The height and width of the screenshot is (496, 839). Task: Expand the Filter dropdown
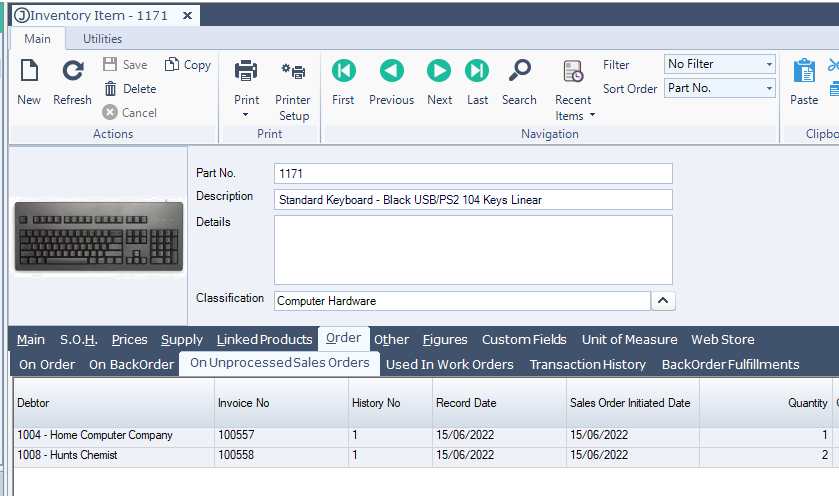(769, 64)
